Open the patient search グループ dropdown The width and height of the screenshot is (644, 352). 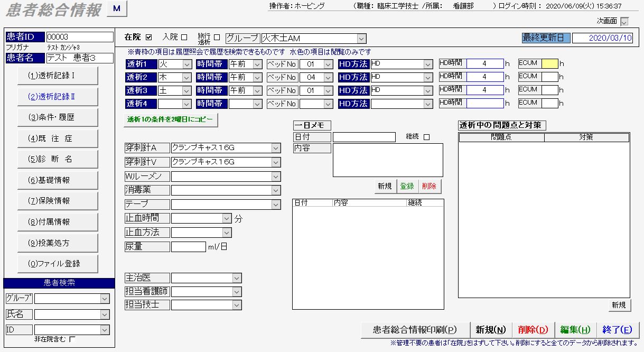tap(104, 299)
